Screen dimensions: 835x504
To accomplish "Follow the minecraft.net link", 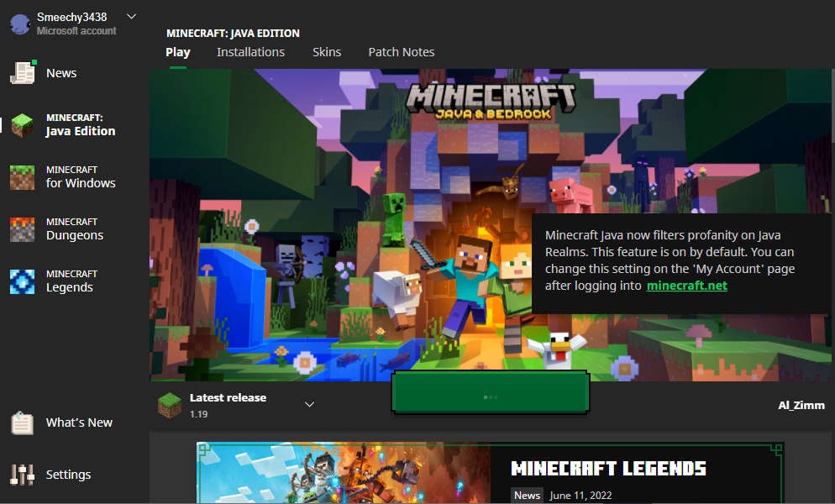I will [687, 286].
